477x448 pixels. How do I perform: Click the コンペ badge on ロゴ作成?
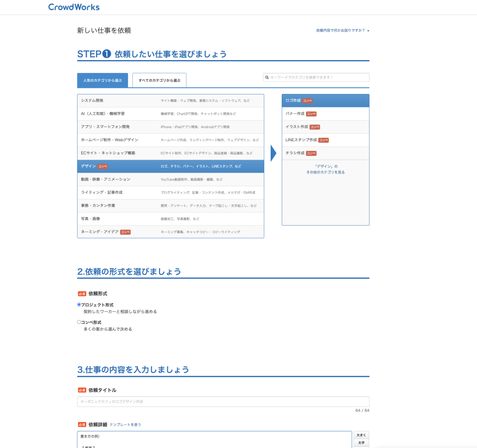(307, 101)
